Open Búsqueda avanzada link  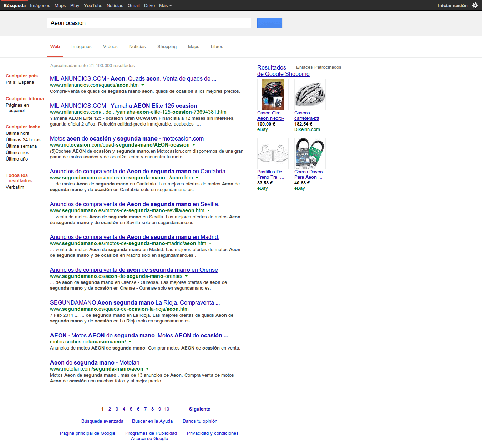tap(102, 421)
